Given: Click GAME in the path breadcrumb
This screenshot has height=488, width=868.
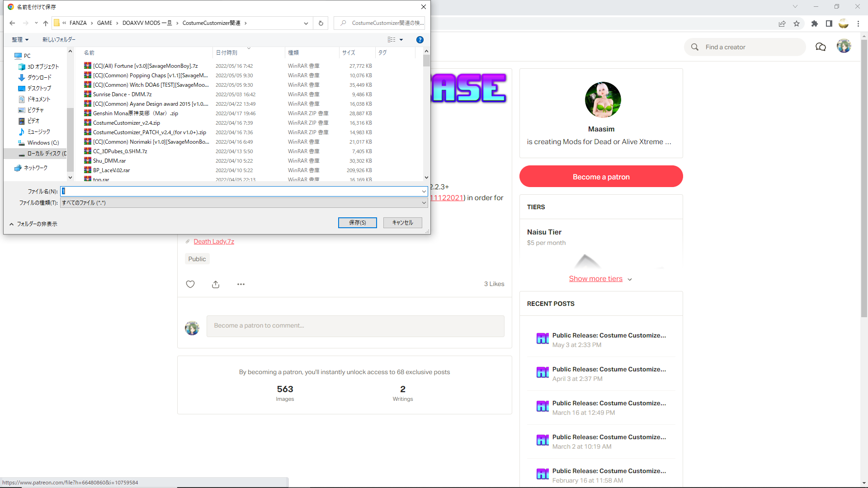Looking at the screenshot, I should point(104,23).
